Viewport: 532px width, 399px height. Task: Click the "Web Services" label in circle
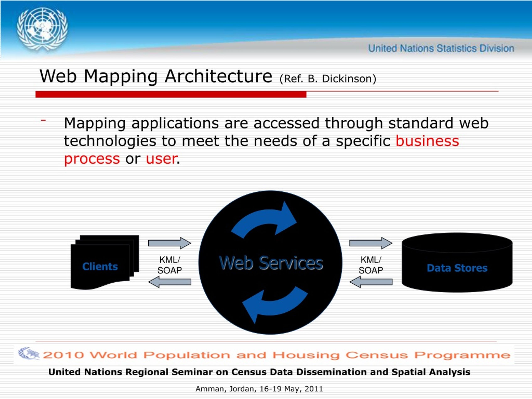click(x=271, y=263)
